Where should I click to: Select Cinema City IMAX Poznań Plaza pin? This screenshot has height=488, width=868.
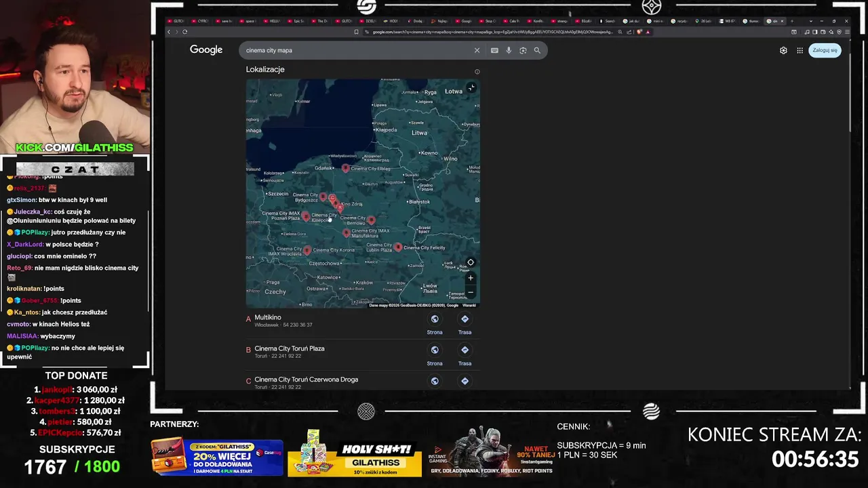pyautogui.click(x=306, y=216)
